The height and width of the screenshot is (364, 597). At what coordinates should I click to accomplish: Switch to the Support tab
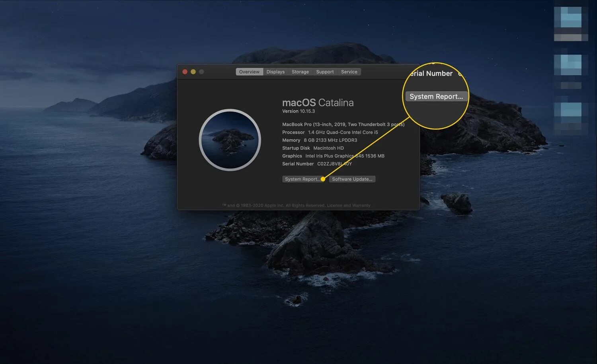[x=325, y=72]
